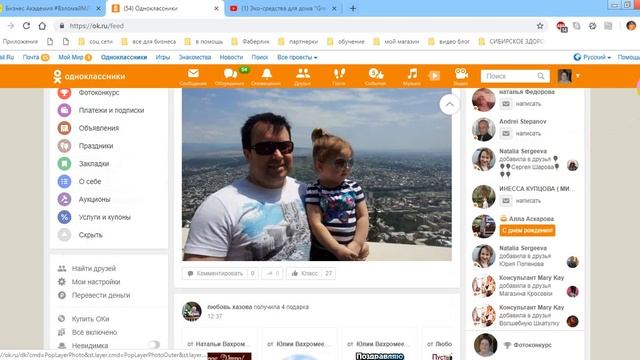640x360 pixels.
Task: Reload the page with browser refresh icon
Action: (x=26, y=26)
